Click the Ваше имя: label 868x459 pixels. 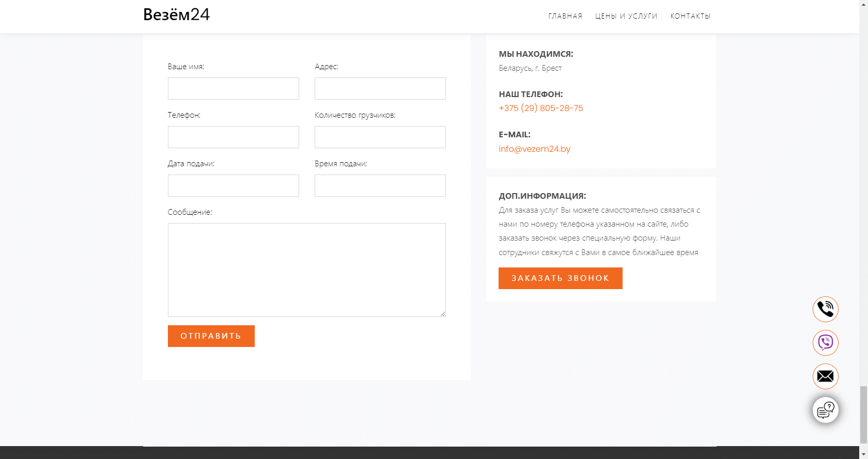pos(186,67)
